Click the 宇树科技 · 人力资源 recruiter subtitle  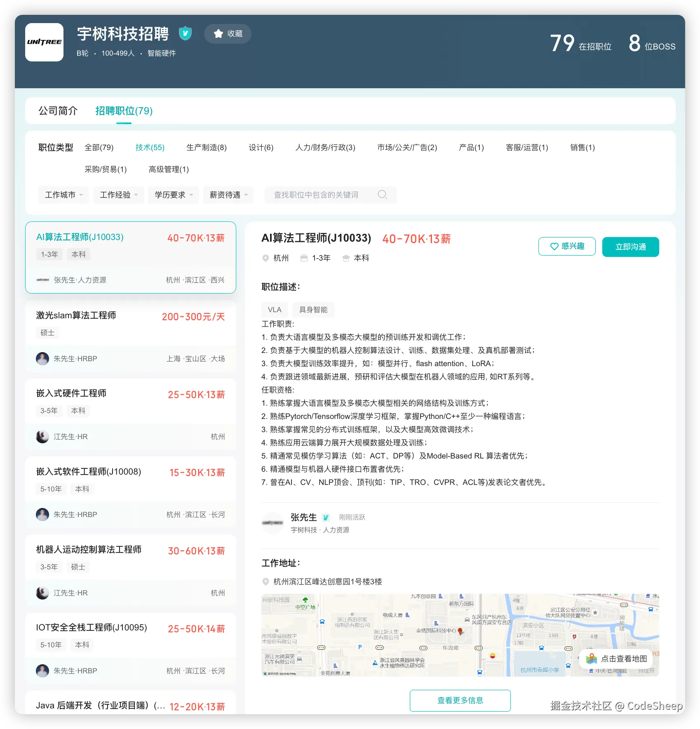320,530
